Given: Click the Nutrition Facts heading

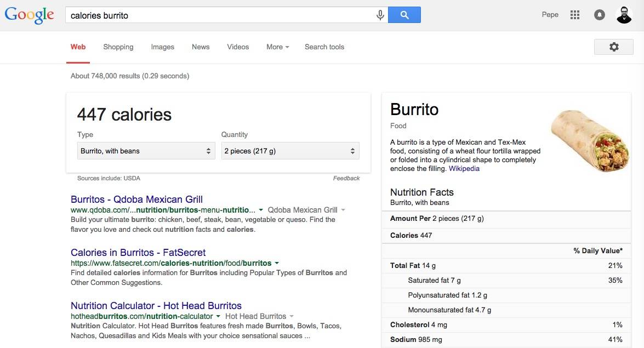Looking at the screenshot, I should pos(422,192).
